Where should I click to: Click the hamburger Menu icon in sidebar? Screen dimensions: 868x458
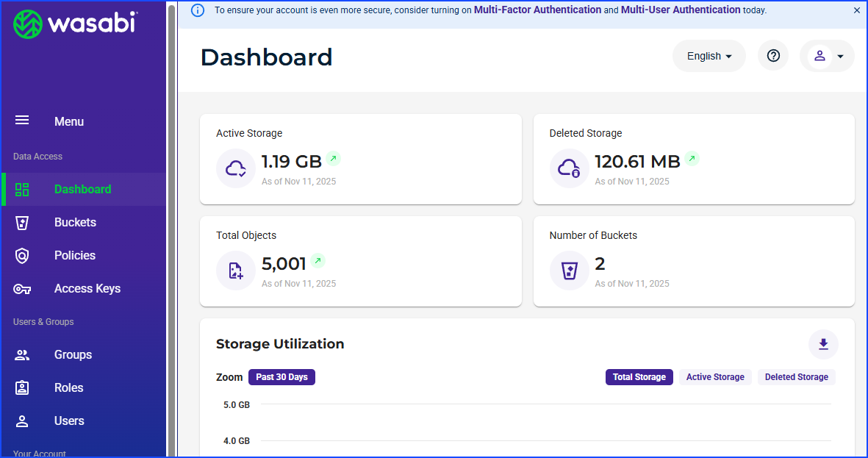pos(22,121)
